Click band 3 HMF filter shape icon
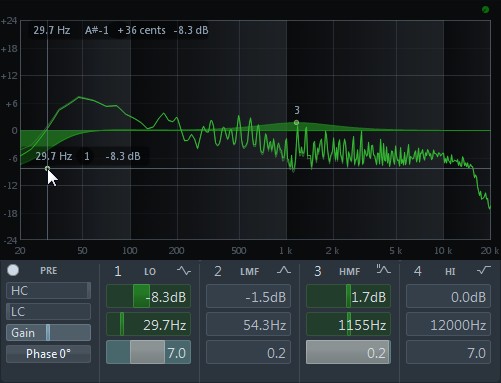Image resolution: width=501 pixels, height=383 pixels. pos(383,269)
